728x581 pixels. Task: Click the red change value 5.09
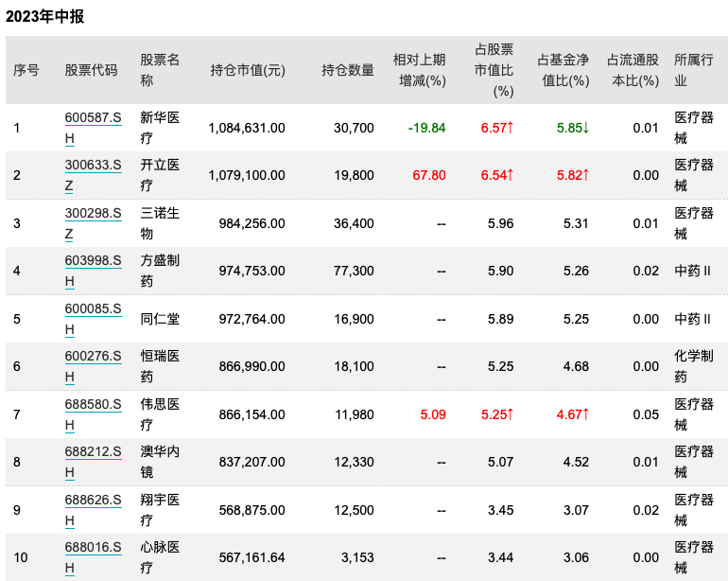click(x=433, y=414)
